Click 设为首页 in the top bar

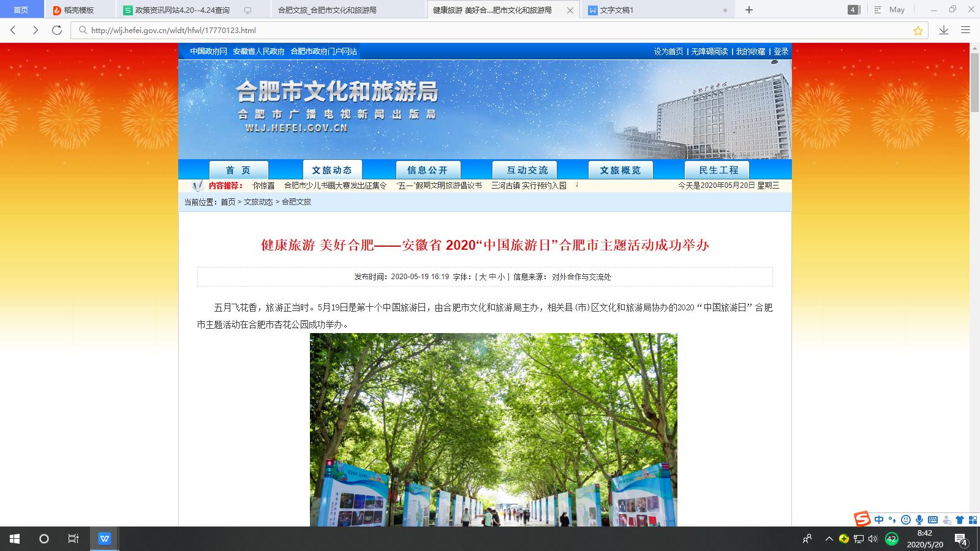668,51
